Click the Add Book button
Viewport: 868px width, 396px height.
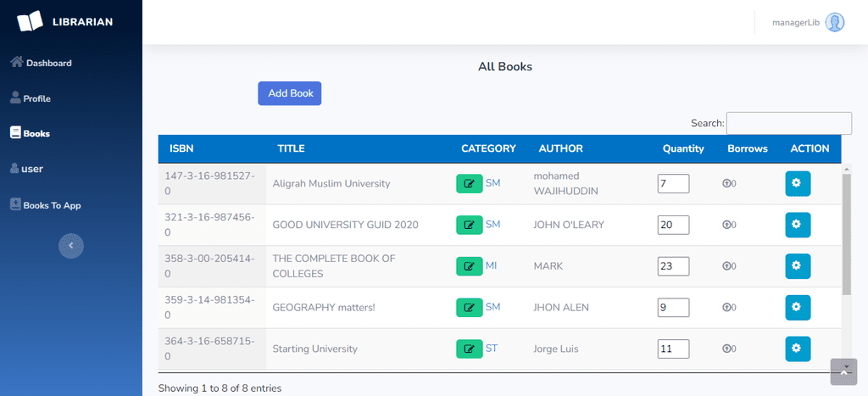tap(290, 93)
